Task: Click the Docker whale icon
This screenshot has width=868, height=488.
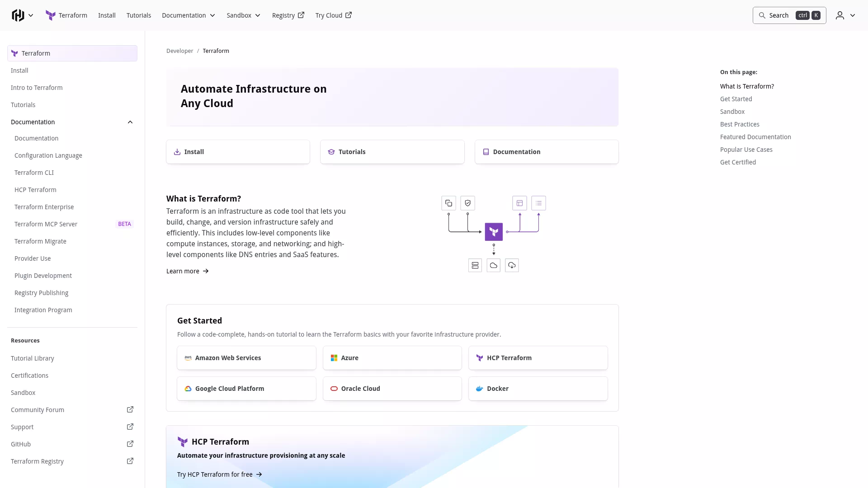Action: pos(480,389)
